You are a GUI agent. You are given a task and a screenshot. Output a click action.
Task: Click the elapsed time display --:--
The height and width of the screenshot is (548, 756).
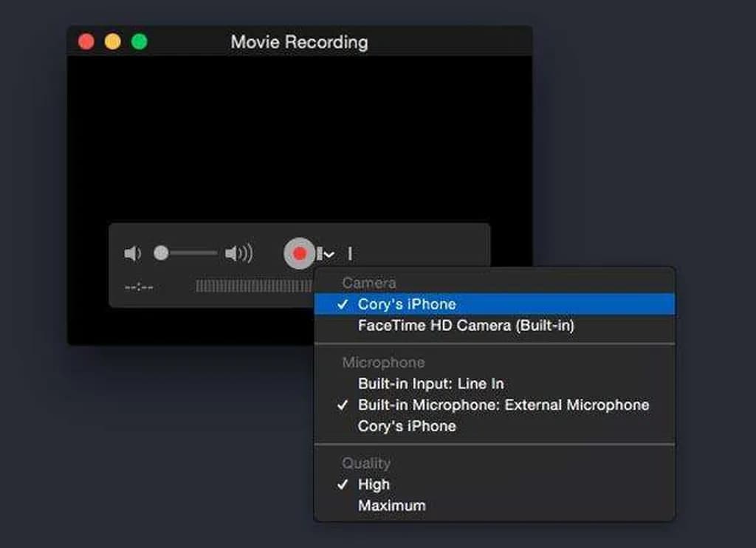pos(139,287)
